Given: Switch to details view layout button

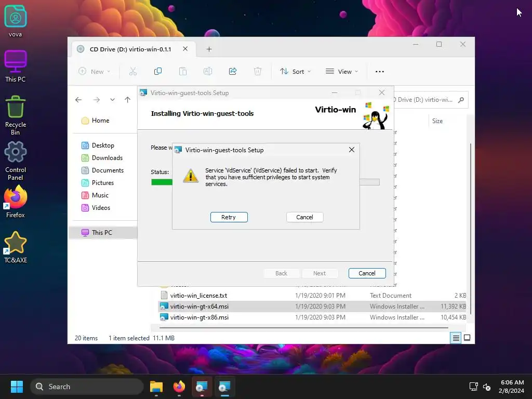Looking at the screenshot, I should 456,338.
